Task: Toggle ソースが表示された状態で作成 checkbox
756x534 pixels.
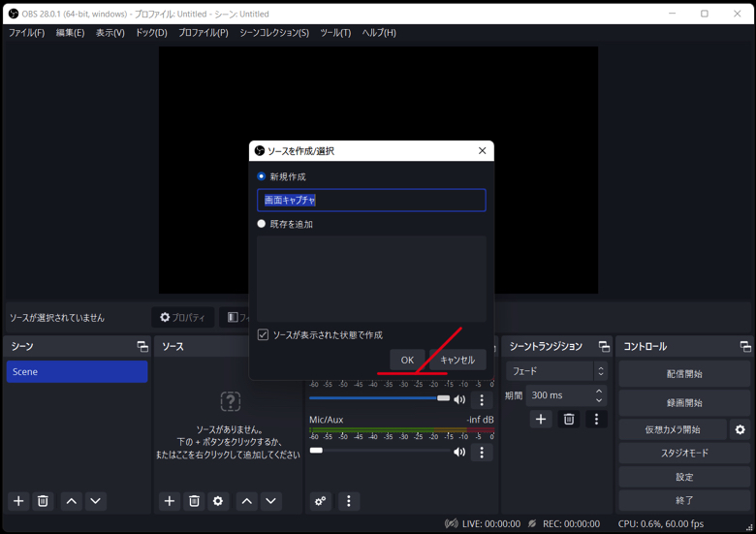Action: pyautogui.click(x=263, y=334)
